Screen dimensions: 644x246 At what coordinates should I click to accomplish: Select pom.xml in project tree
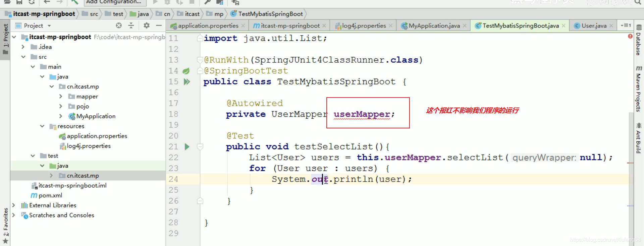point(47,195)
